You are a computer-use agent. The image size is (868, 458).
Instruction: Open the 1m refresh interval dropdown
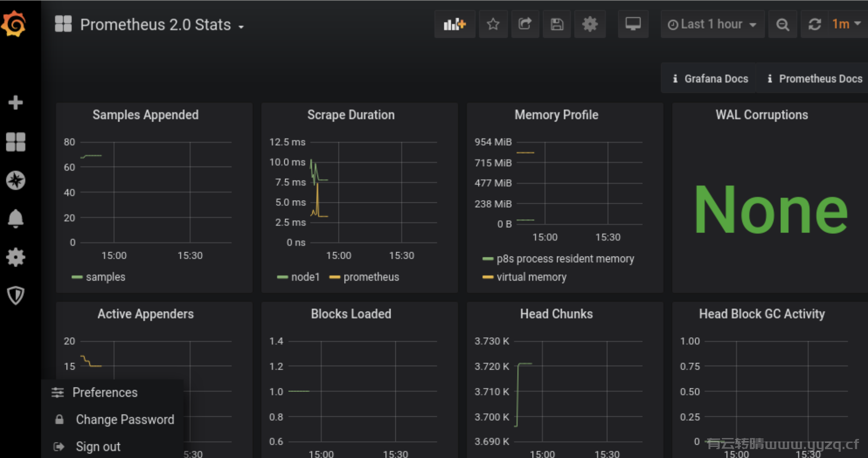click(847, 24)
